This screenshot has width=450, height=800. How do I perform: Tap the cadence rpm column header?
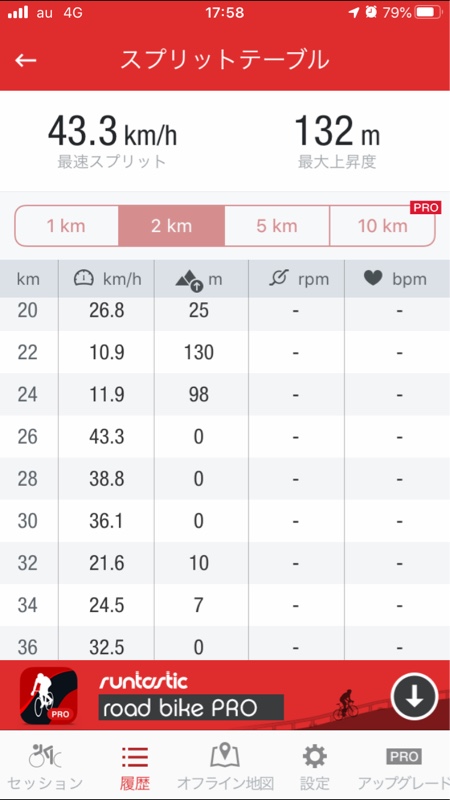298,279
